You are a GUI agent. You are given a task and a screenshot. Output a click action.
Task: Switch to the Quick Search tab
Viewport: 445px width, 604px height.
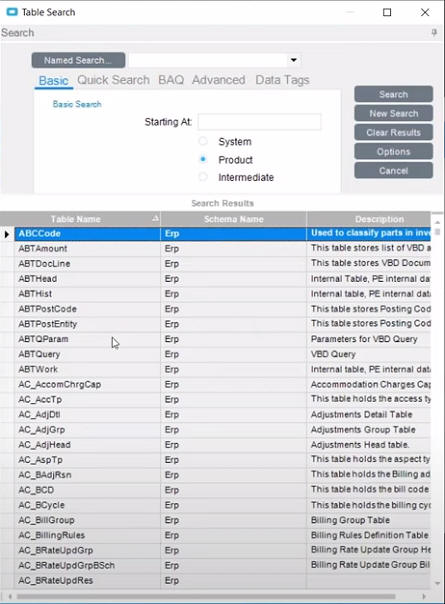click(113, 80)
